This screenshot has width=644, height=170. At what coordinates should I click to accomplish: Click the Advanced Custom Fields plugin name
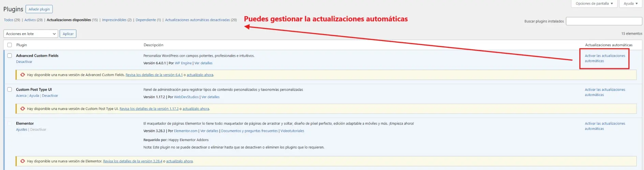coord(37,56)
